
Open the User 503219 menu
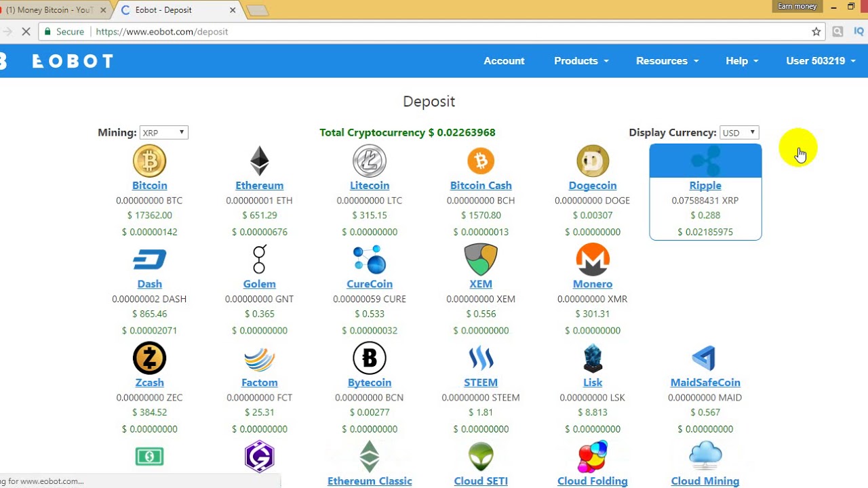click(821, 61)
